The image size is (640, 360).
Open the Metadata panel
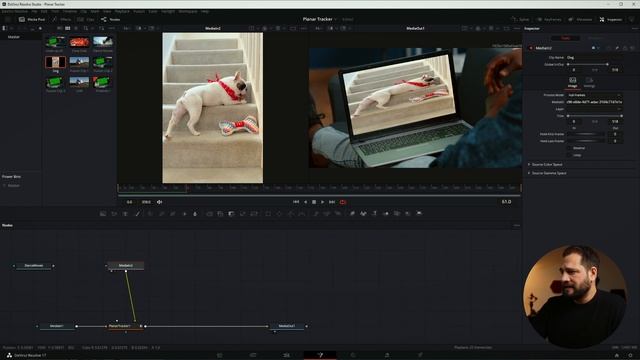click(581, 19)
